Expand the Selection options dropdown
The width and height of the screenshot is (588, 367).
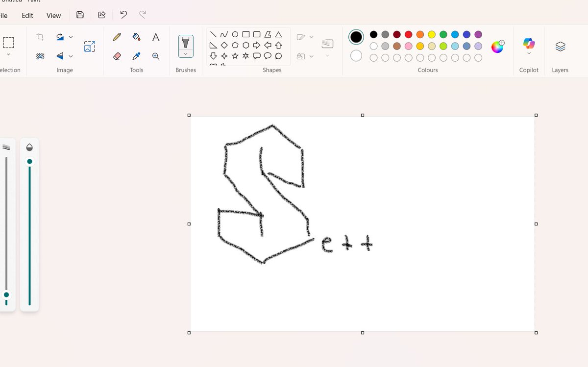8,54
